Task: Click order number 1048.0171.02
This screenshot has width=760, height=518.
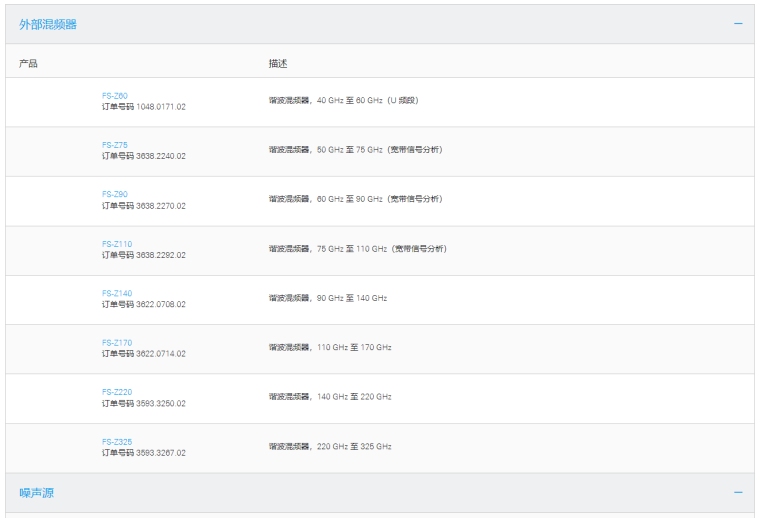Action: click(143, 107)
